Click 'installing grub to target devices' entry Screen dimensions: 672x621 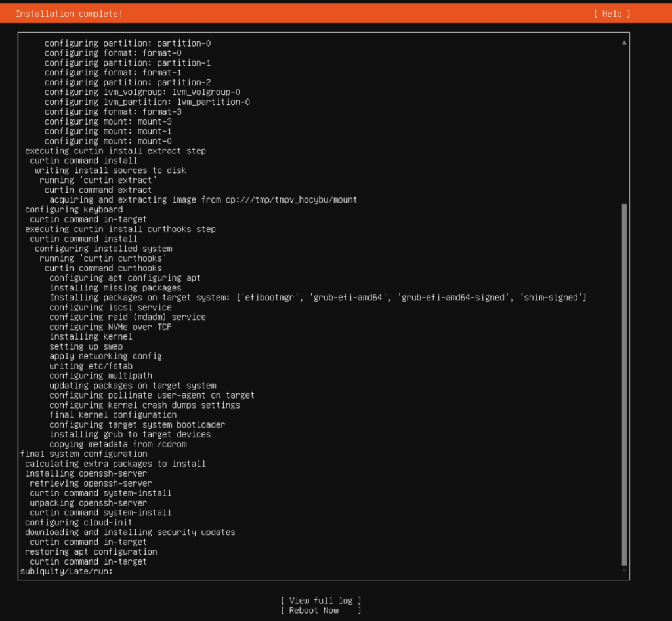(130, 434)
